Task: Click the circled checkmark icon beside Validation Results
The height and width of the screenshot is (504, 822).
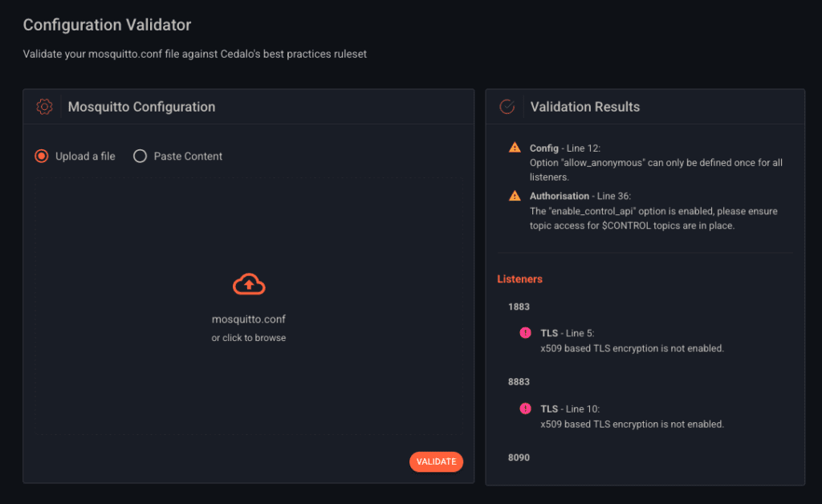Action: click(x=506, y=105)
